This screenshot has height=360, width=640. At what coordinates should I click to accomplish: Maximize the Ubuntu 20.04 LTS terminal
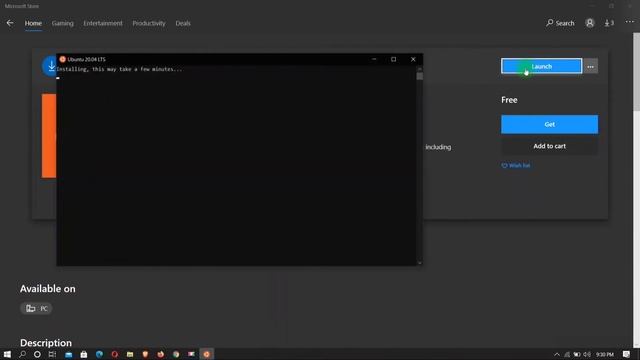pyautogui.click(x=393, y=59)
